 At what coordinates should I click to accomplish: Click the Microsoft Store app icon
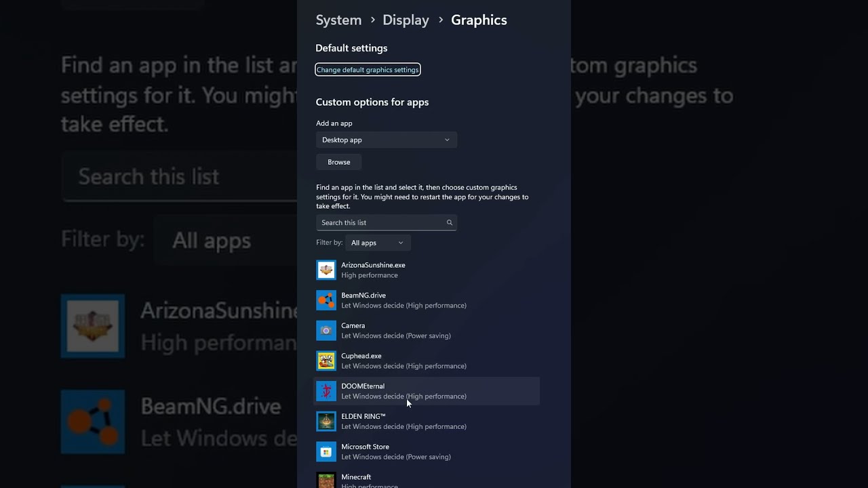[x=326, y=451]
